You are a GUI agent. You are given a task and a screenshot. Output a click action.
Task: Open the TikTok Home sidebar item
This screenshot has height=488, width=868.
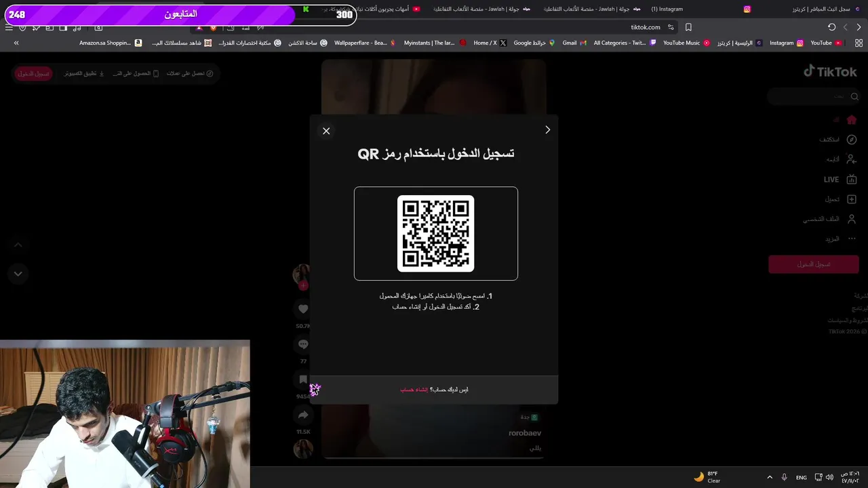(845, 120)
